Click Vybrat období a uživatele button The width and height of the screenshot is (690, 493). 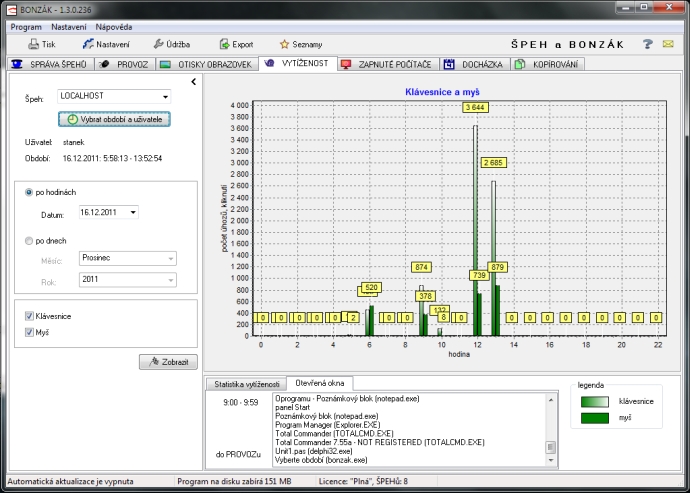(x=114, y=119)
